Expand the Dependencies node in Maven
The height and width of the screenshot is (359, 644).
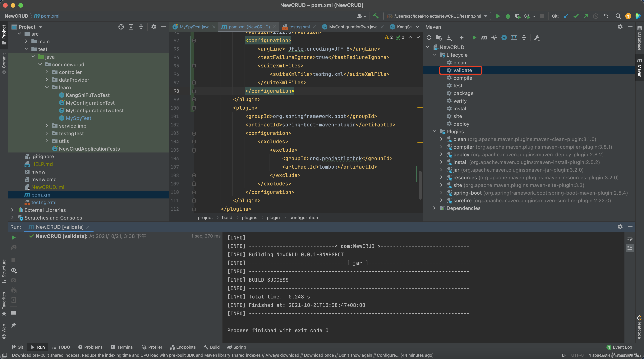435,208
